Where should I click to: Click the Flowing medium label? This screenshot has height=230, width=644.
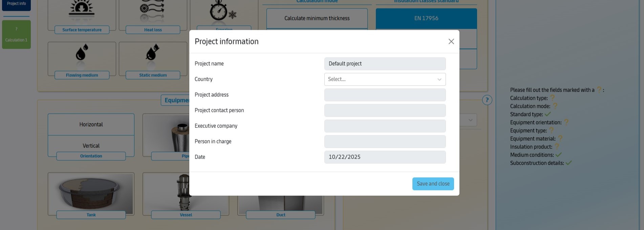pyautogui.click(x=82, y=75)
